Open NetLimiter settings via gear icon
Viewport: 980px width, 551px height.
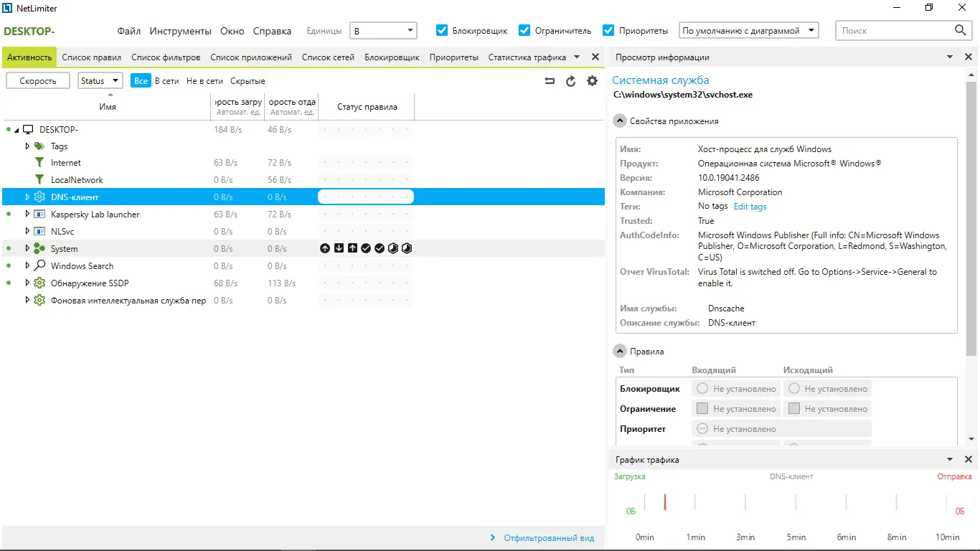tap(592, 80)
